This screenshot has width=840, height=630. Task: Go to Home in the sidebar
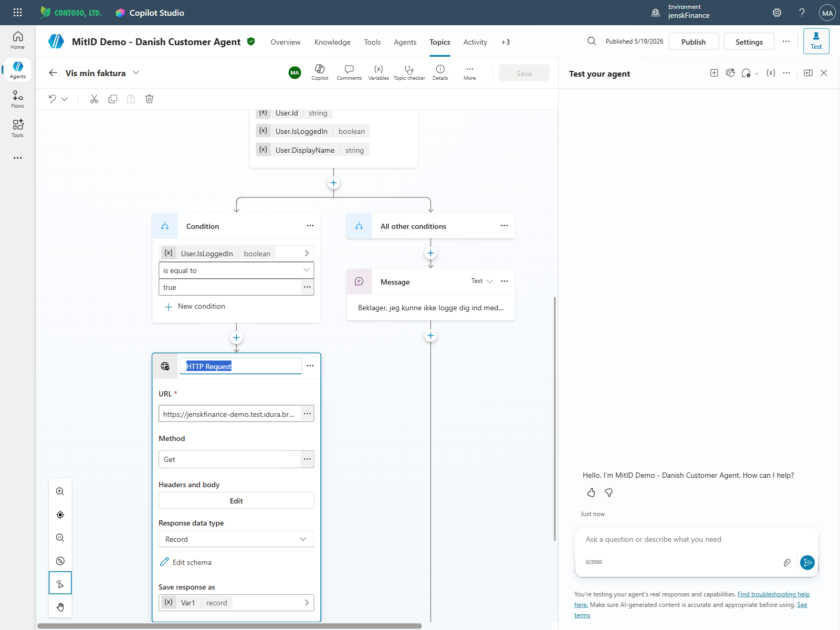click(17, 40)
